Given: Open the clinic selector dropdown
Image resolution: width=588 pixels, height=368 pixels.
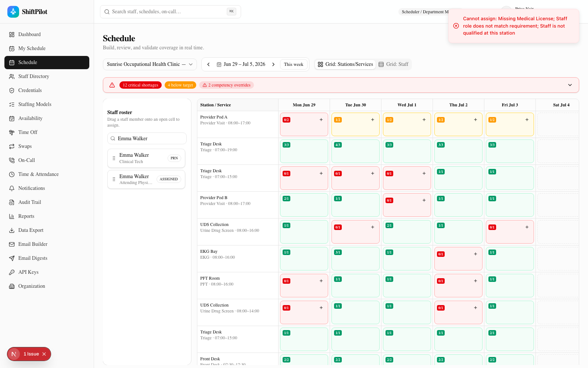Looking at the screenshot, I should 150,64.
